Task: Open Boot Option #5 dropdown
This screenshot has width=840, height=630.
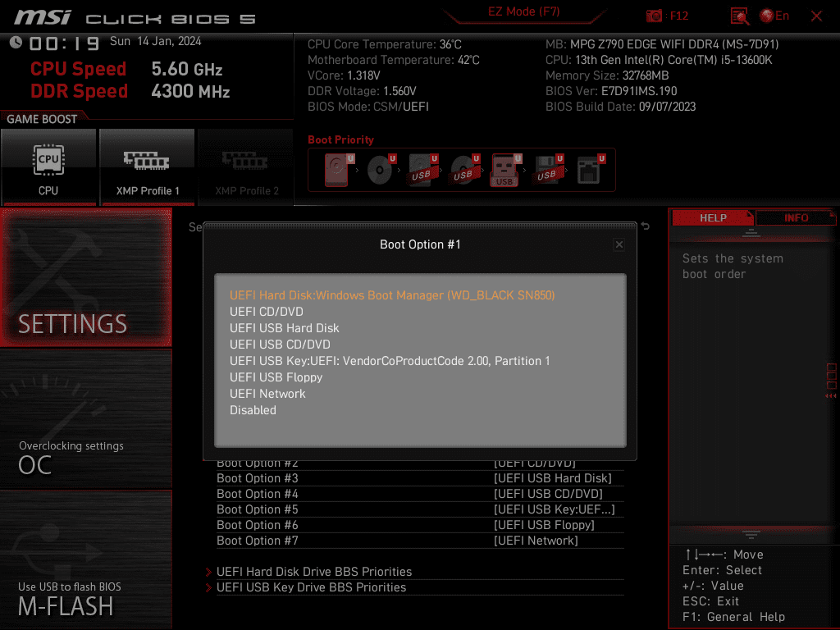Action: click(420, 509)
